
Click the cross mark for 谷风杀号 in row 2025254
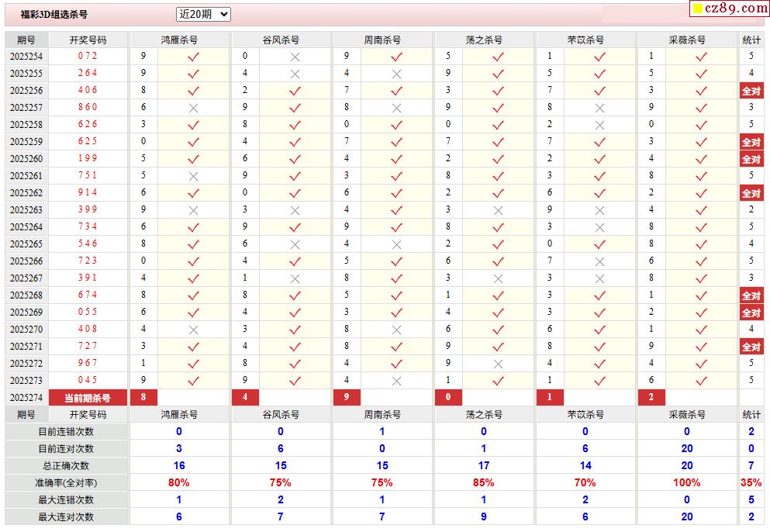click(x=295, y=57)
